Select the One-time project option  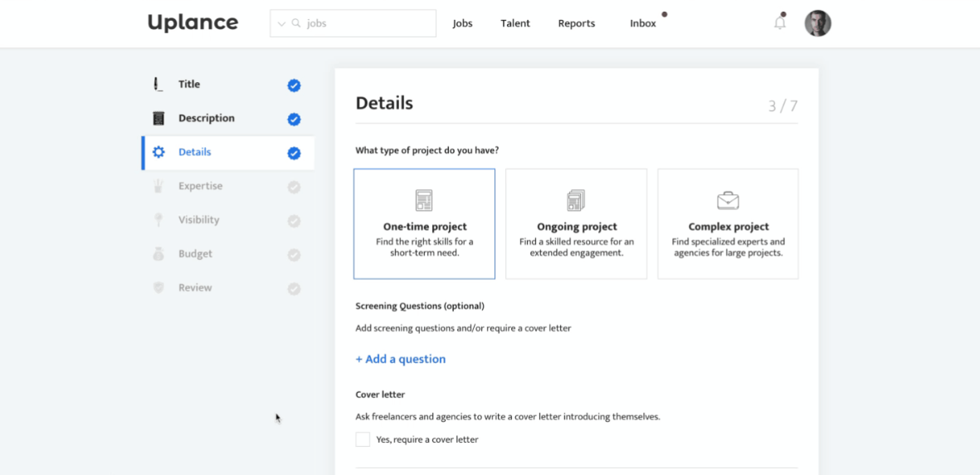pos(424,224)
